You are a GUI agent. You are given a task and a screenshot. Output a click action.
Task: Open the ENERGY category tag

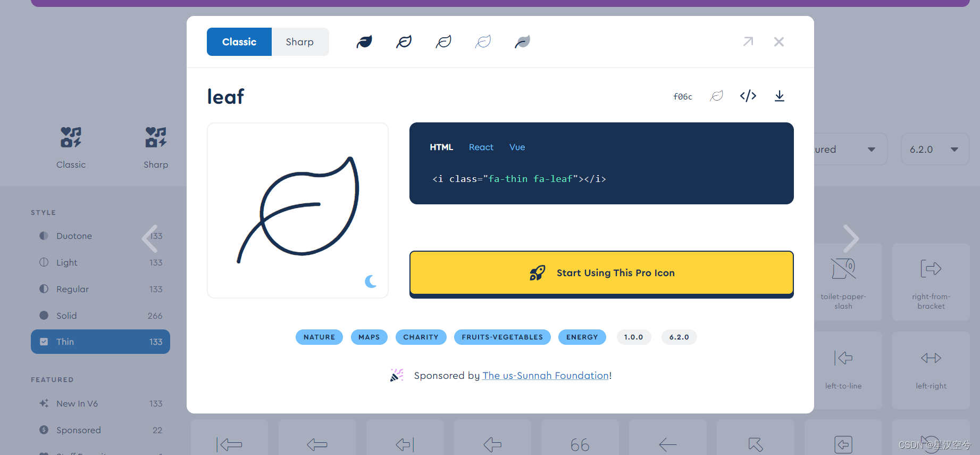582,337
